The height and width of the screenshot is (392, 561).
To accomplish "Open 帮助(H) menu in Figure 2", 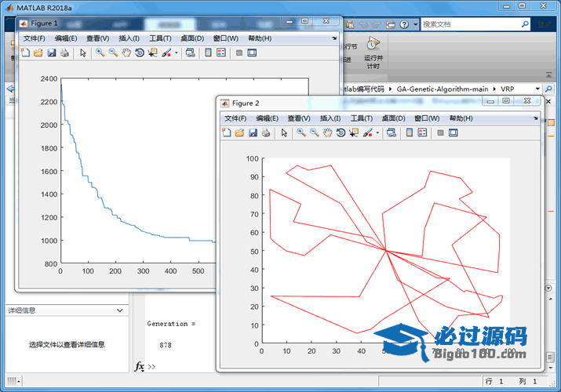I will click(461, 118).
